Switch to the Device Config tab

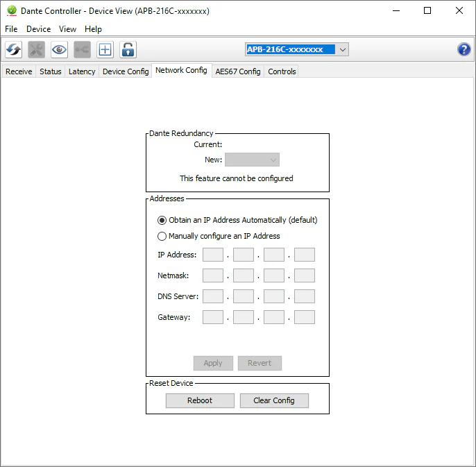(126, 71)
